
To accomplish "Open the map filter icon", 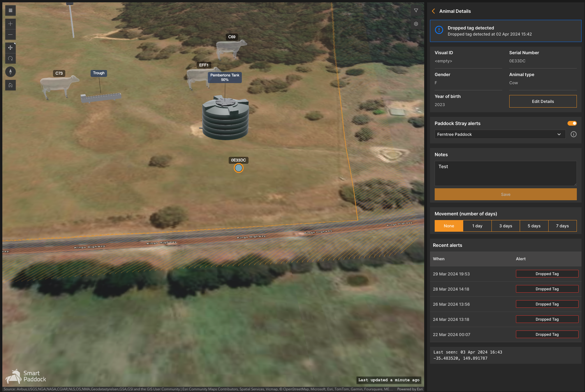I will tap(416, 10).
